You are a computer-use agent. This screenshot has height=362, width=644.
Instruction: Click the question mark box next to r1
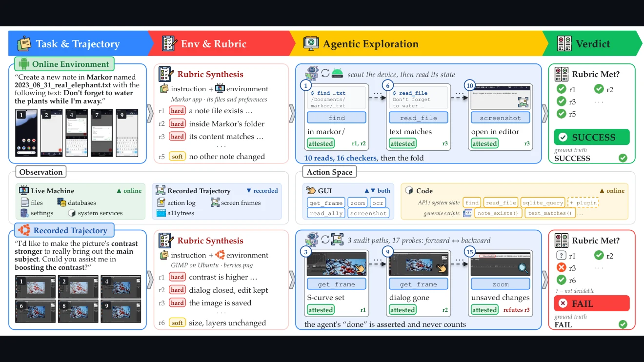[x=562, y=256]
